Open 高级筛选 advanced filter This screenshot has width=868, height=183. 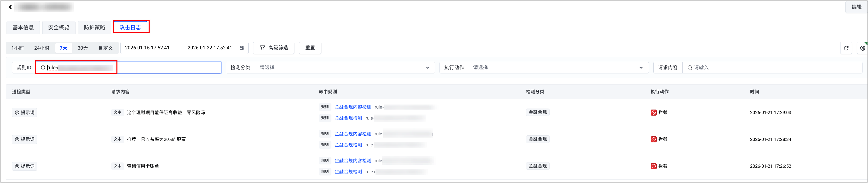tap(274, 48)
